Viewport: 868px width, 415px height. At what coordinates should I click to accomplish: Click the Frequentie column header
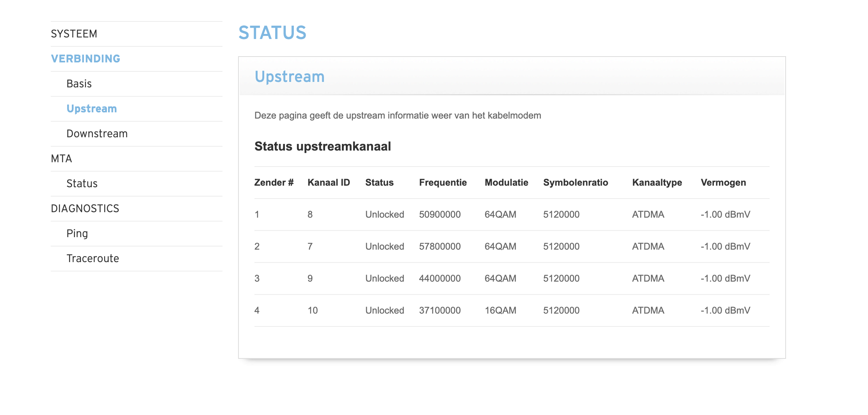click(x=443, y=183)
